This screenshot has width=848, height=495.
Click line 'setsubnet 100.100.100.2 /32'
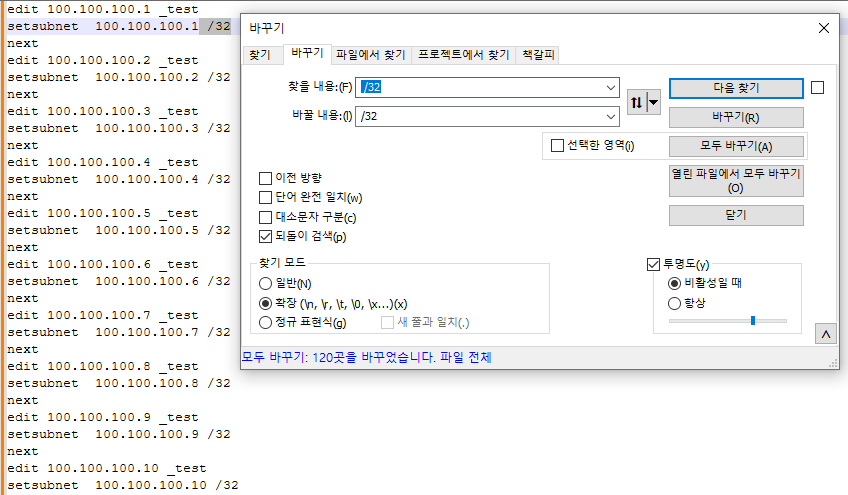point(119,77)
